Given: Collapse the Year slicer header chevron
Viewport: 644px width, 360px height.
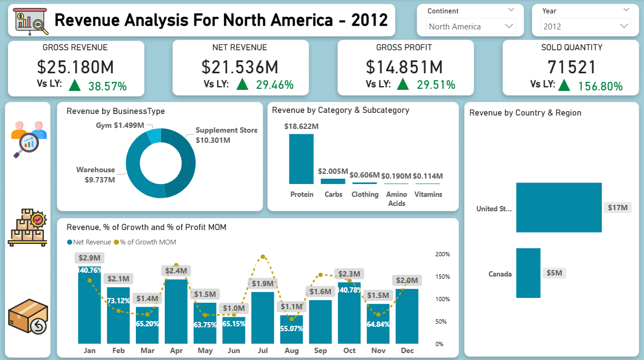Looking at the screenshot, I should coord(626,10).
